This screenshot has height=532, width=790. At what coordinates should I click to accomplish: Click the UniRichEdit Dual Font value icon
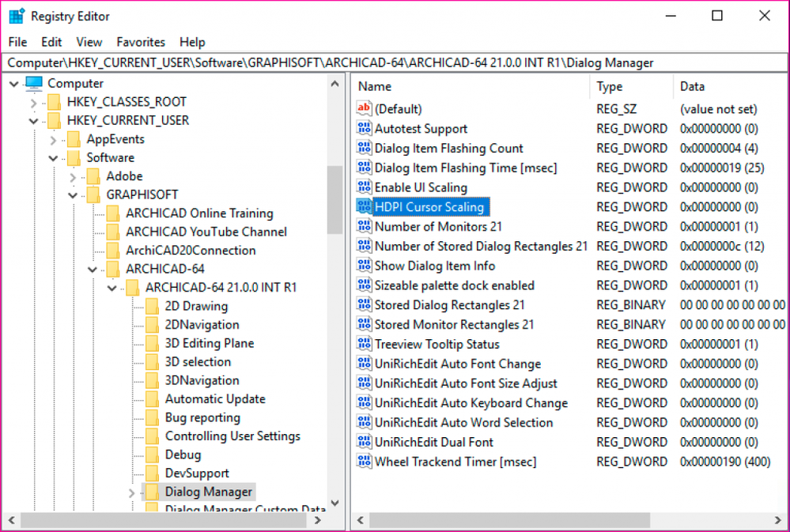pos(364,442)
